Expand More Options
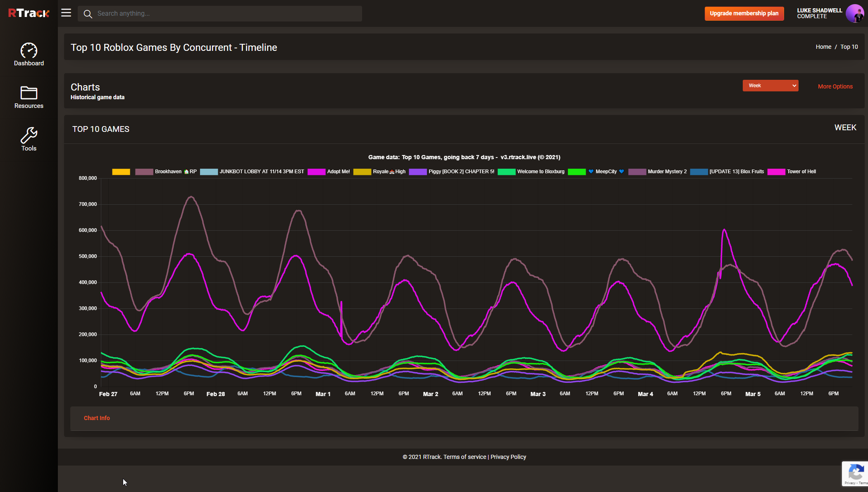868x492 pixels. pyautogui.click(x=835, y=86)
